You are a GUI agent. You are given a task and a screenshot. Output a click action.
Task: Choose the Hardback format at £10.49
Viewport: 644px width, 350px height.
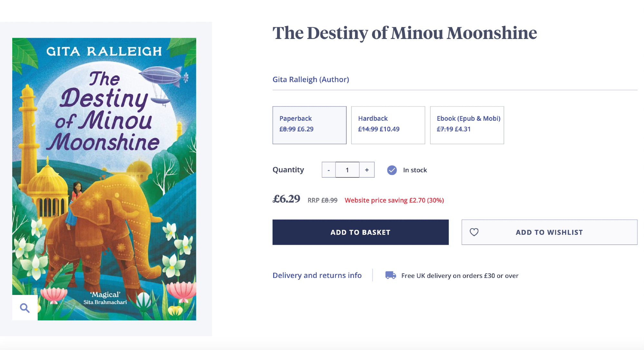(388, 125)
